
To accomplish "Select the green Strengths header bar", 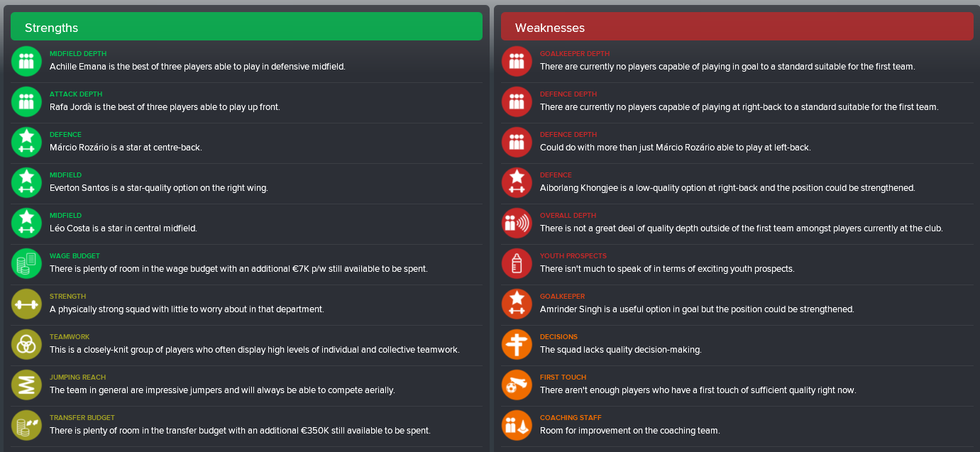I will pyautogui.click(x=246, y=27).
